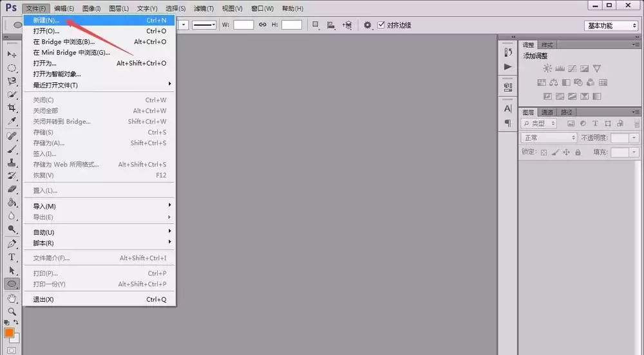
Task: Select the Healing Brush tool
Action: [12, 136]
